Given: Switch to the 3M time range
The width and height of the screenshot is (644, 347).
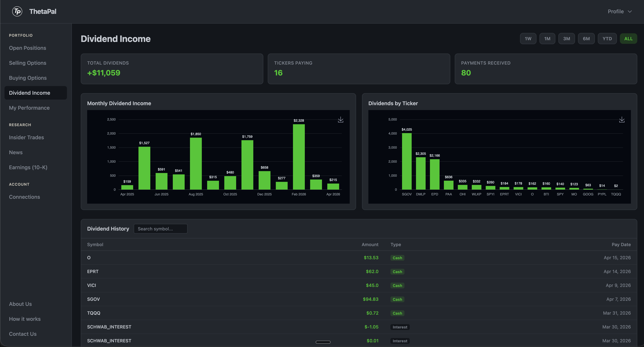Looking at the screenshot, I should click(567, 39).
